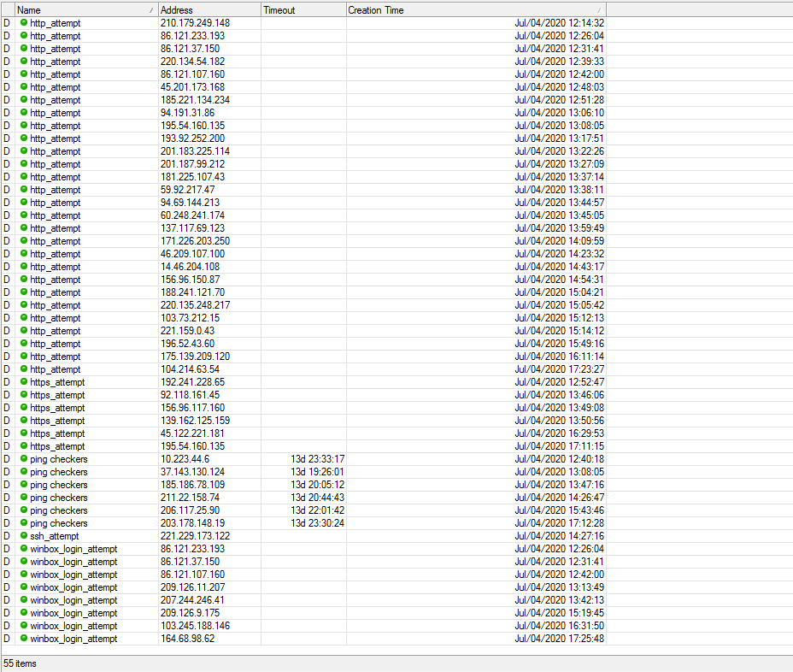Select winbox_login_attempt entry 103.245.188.146
The height and width of the screenshot is (672, 793).
(303, 626)
